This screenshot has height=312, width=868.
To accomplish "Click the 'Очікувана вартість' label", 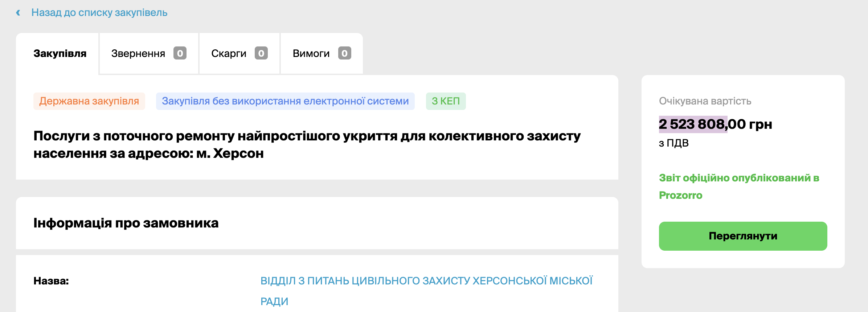I will [705, 101].
